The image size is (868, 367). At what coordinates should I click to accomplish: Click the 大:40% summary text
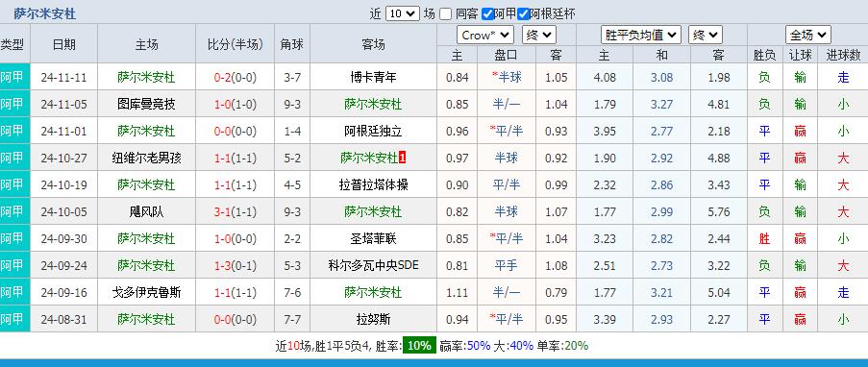(513, 346)
